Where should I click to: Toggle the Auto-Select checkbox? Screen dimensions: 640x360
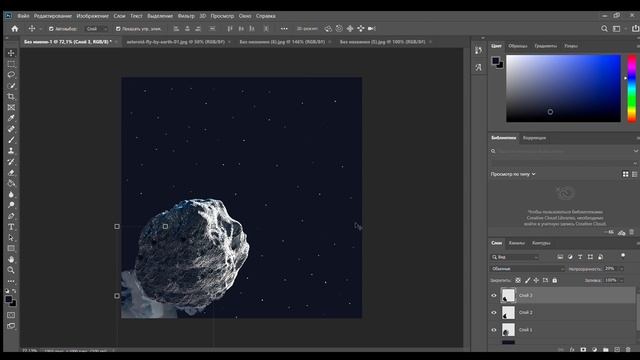click(x=51, y=29)
